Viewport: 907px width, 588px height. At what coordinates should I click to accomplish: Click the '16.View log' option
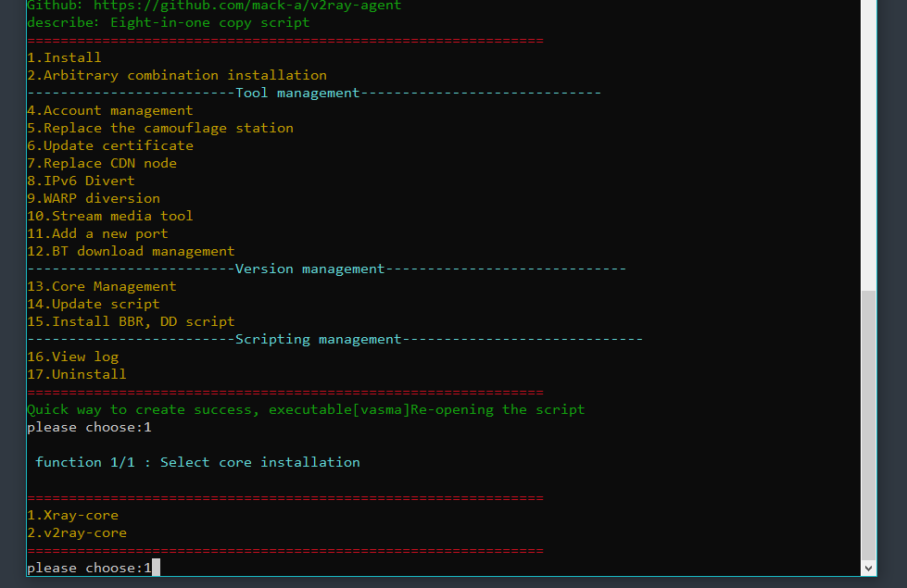73,357
